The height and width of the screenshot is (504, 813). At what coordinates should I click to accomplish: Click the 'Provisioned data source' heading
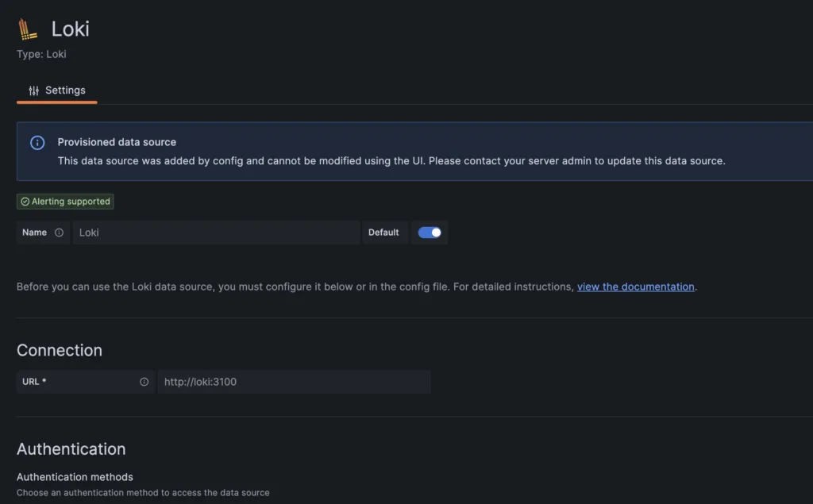[x=117, y=142]
